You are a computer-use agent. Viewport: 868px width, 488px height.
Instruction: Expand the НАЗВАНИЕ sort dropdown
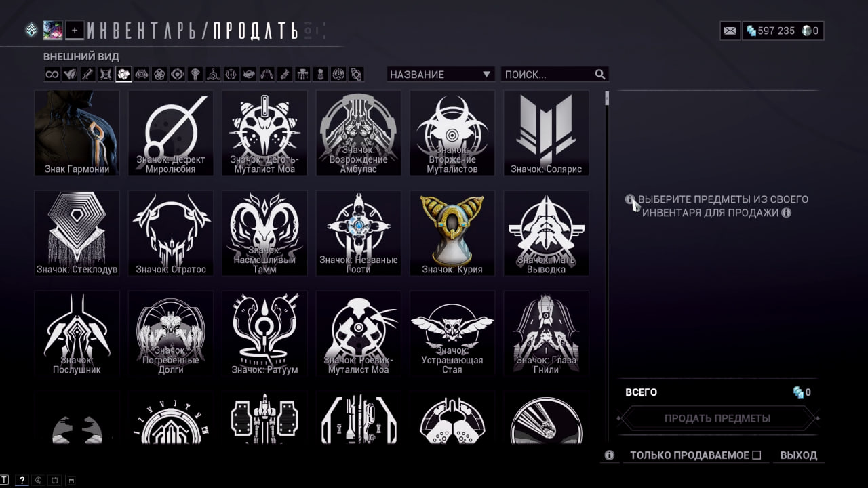440,75
